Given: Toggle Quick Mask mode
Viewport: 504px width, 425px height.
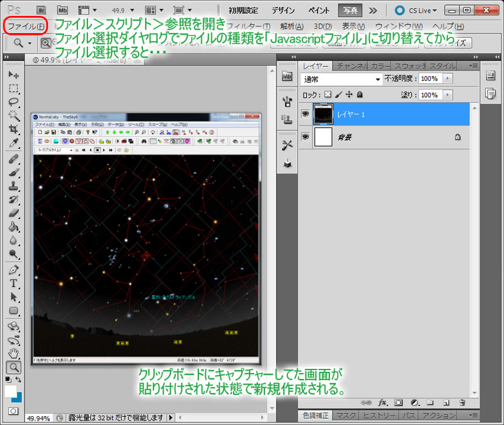Looking at the screenshot, I should (13, 411).
